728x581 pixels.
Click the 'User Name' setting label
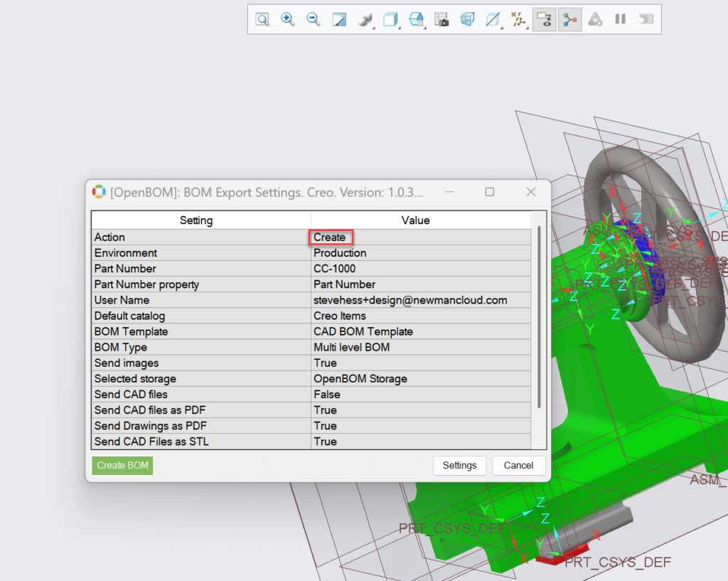tap(122, 301)
